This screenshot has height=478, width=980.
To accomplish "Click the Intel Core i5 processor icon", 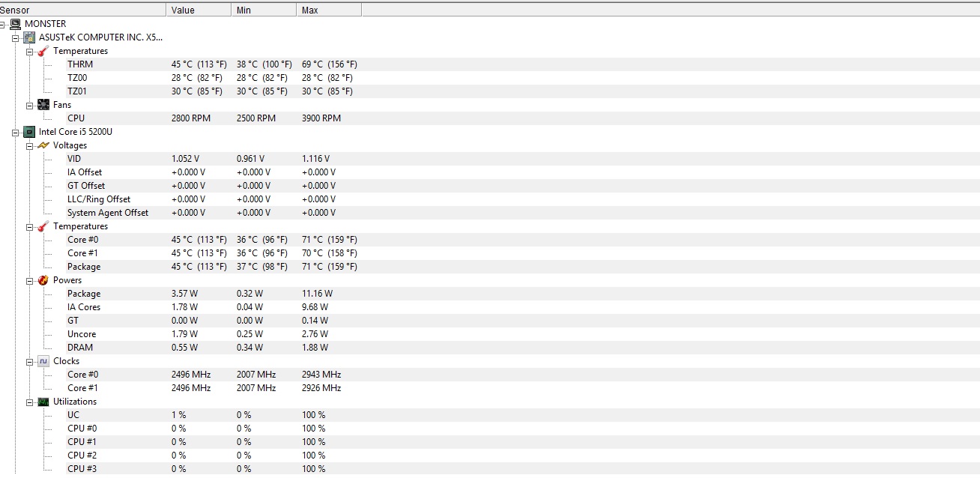I will 29,132.
